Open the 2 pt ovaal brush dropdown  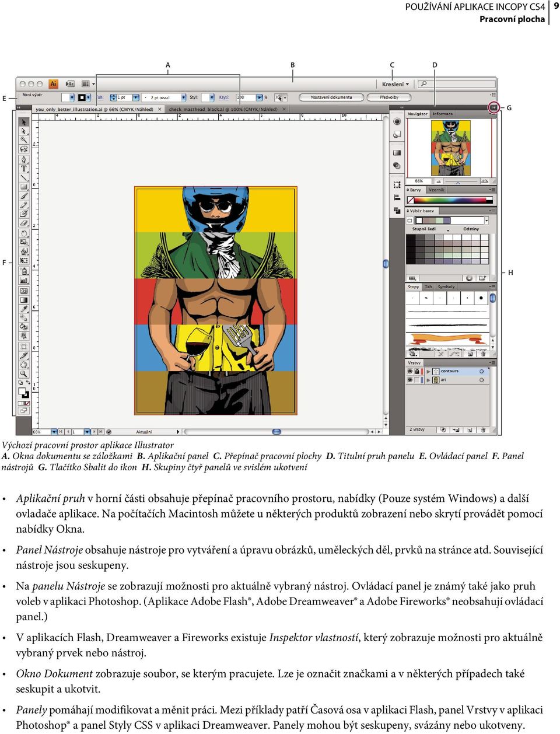click(183, 97)
